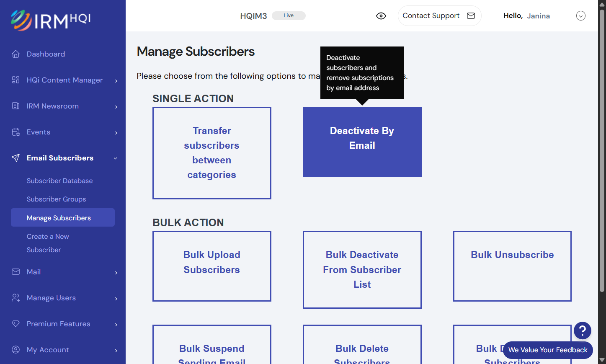Expand the IRM Newsroom chevron
Viewport: 606px width, 364px height.
click(x=116, y=107)
